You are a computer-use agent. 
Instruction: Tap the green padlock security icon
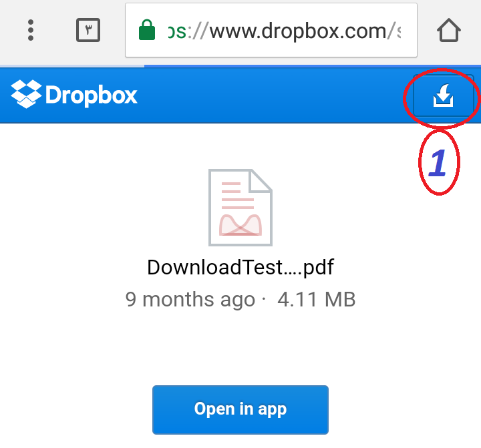point(147,30)
